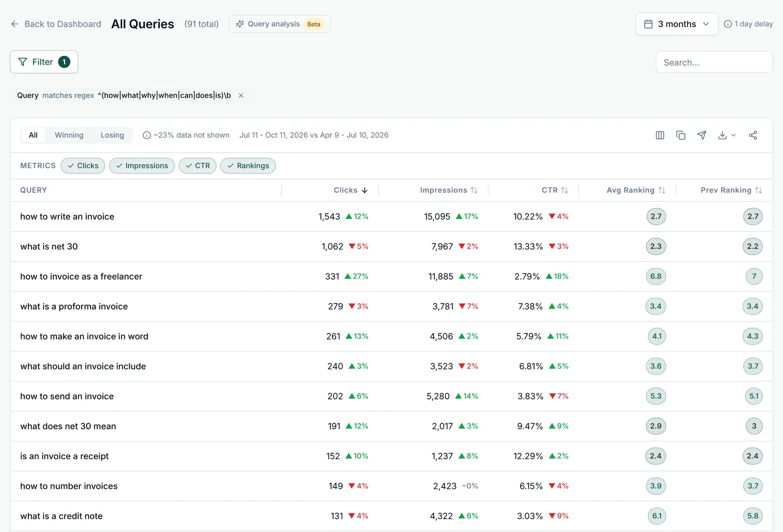Click the 6.8 avg ranking badge

(656, 276)
